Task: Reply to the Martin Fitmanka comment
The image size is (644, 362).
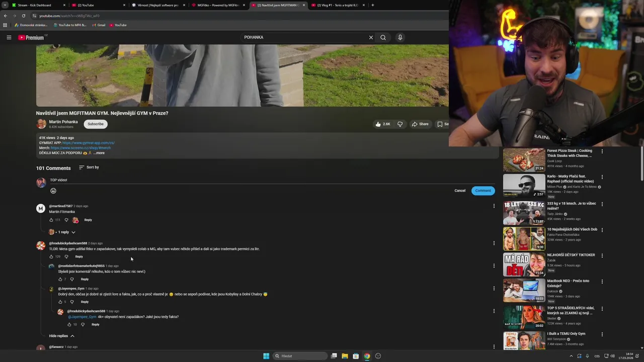Action: pyautogui.click(x=88, y=220)
